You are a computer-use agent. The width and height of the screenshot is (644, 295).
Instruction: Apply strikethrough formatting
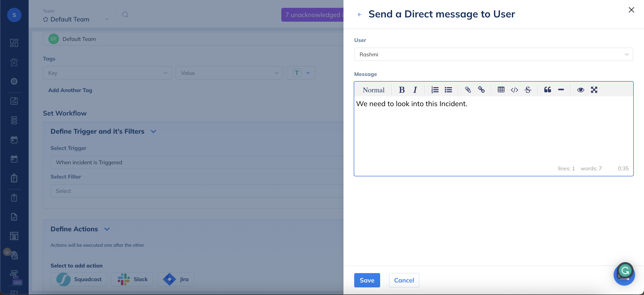click(x=528, y=90)
